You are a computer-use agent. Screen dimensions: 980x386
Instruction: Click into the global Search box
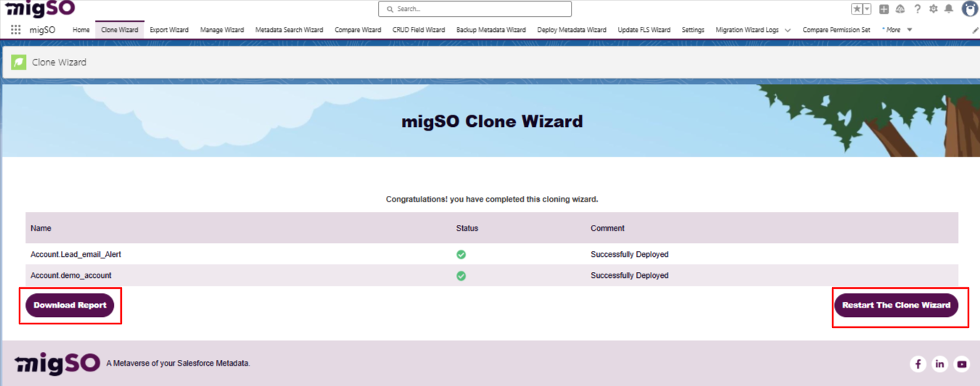point(474,9)
